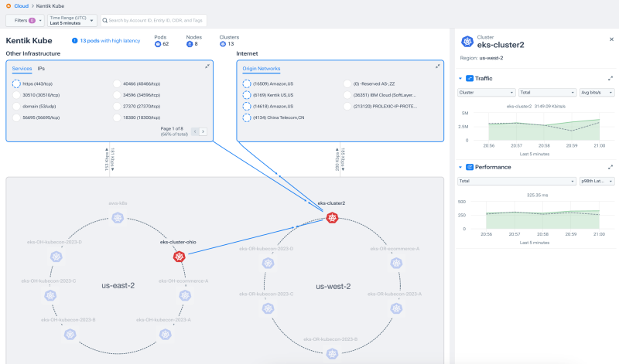Open the Time Range (UTC) dropdown
This screenshot has width=619, height=364.
[72, 21]
